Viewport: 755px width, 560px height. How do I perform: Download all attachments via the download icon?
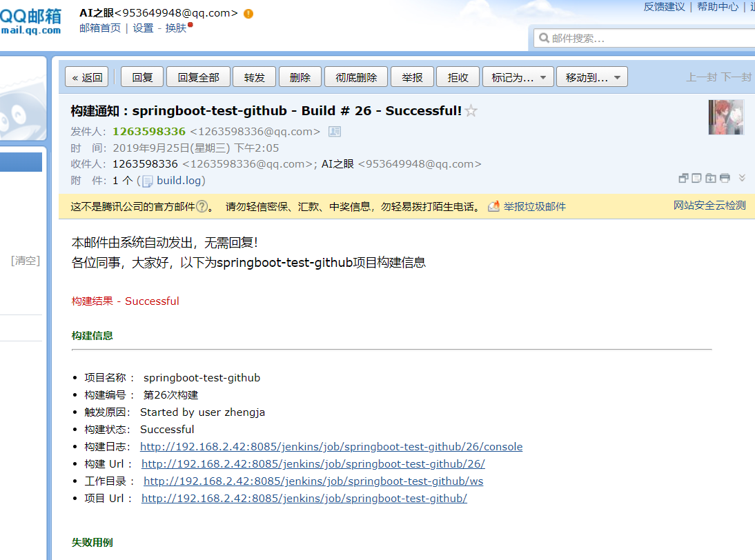click(710, 178)
